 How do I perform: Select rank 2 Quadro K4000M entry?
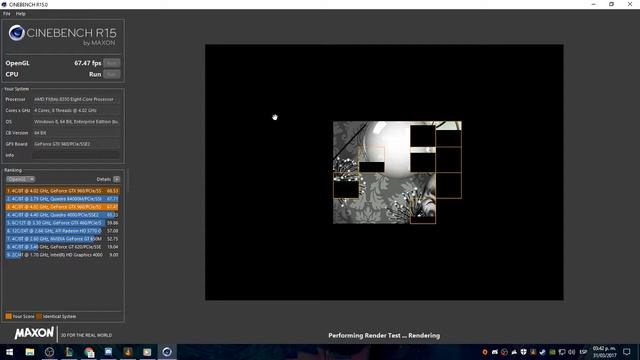tap(62, 199)
